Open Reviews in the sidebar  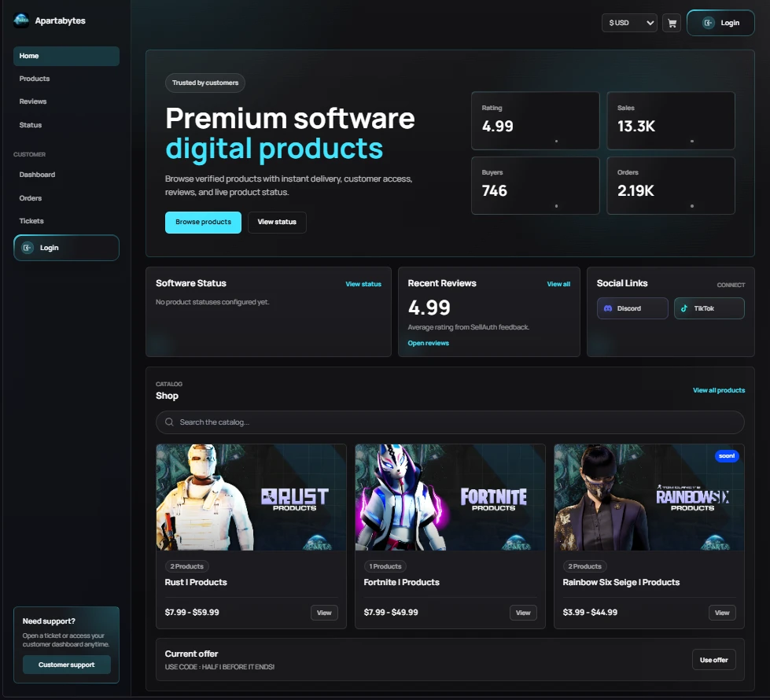(x=66, y=101)
